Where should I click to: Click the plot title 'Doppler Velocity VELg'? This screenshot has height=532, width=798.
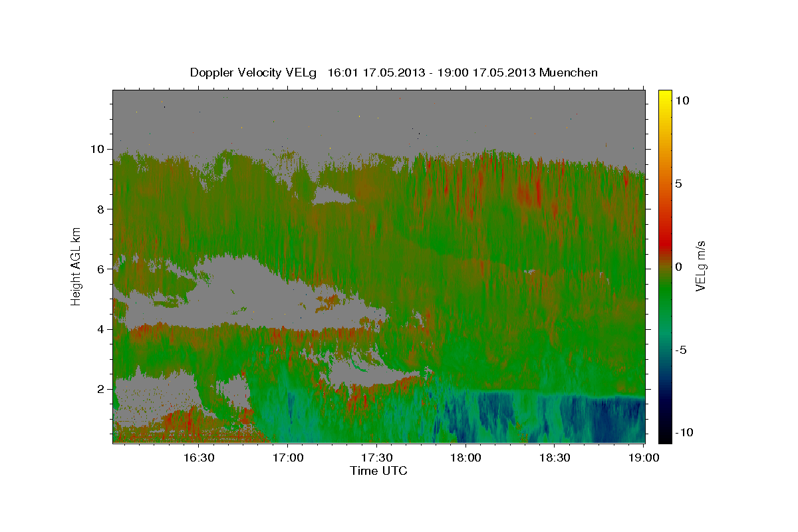pos(255,72)
